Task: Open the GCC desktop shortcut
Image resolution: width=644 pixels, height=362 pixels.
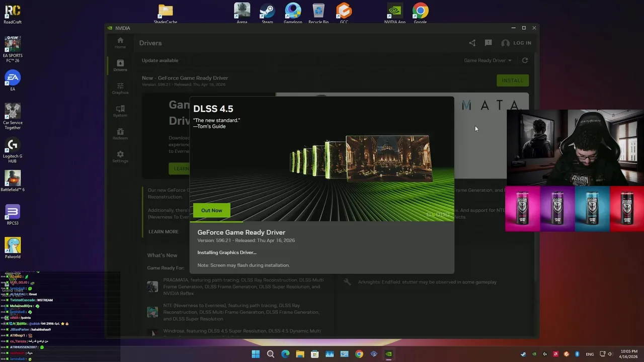Action: pos(344,14)
